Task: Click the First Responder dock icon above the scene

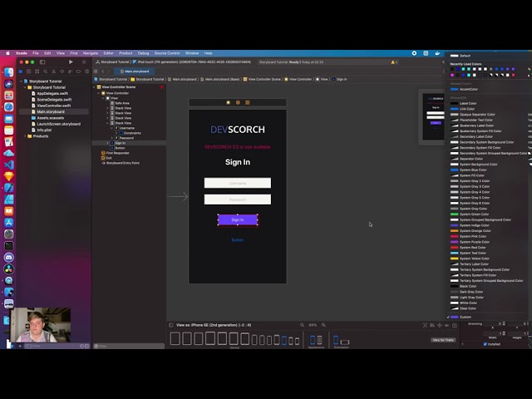Action: coord(238,102)
